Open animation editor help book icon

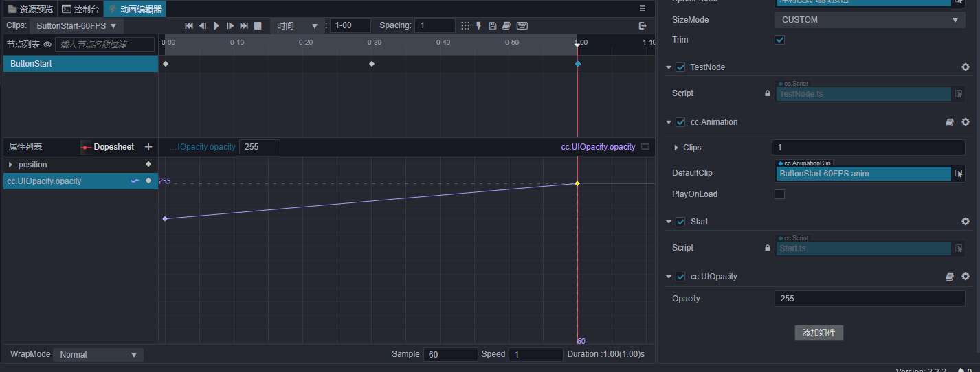(x=506, y=25)
